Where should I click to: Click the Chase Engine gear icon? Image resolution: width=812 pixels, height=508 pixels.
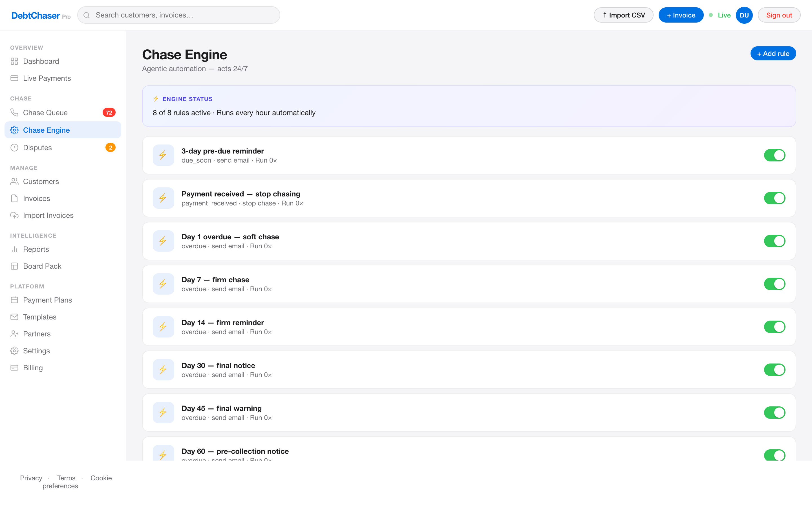coord(14,130)
